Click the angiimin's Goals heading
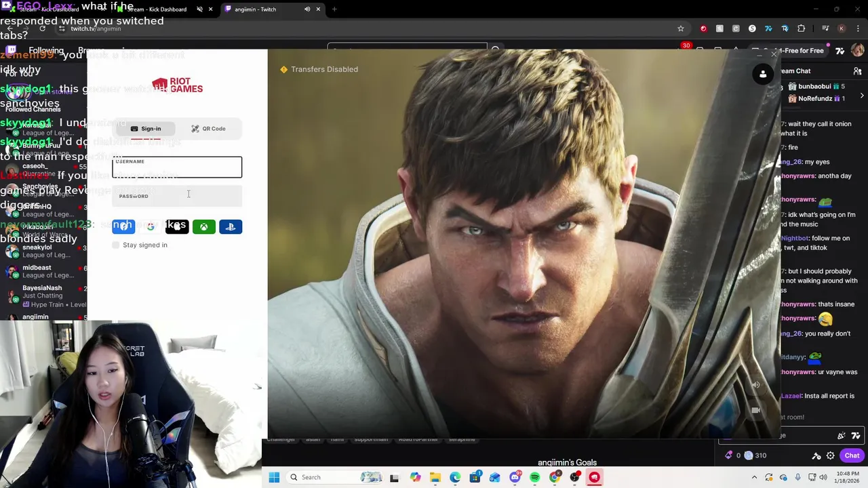This screenshot has width=868, height=488. click(x=567, y=462)
